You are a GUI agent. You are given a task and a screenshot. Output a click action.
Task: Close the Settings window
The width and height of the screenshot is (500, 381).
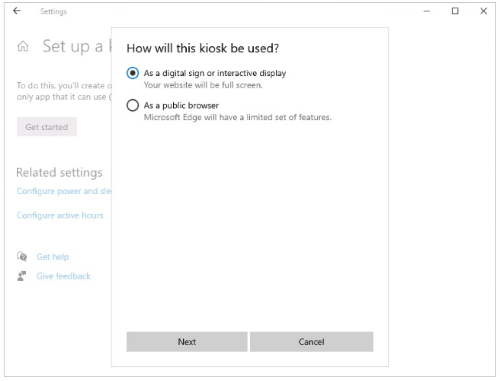point(484,11)
